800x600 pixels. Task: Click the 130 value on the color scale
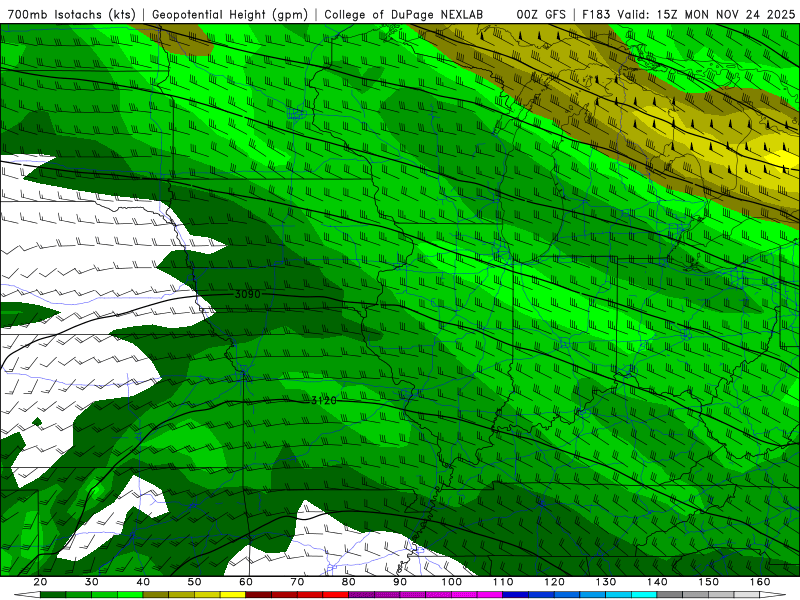pos(606,582)
